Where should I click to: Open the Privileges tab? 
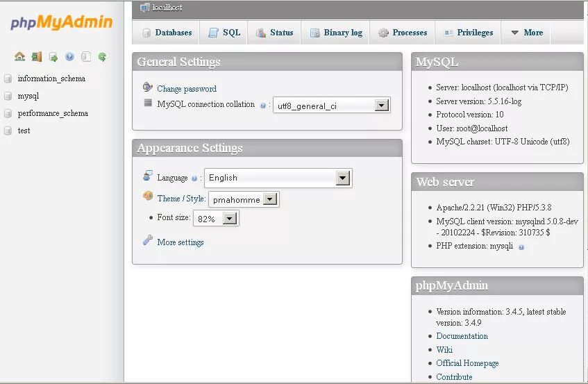click(469, 33)
